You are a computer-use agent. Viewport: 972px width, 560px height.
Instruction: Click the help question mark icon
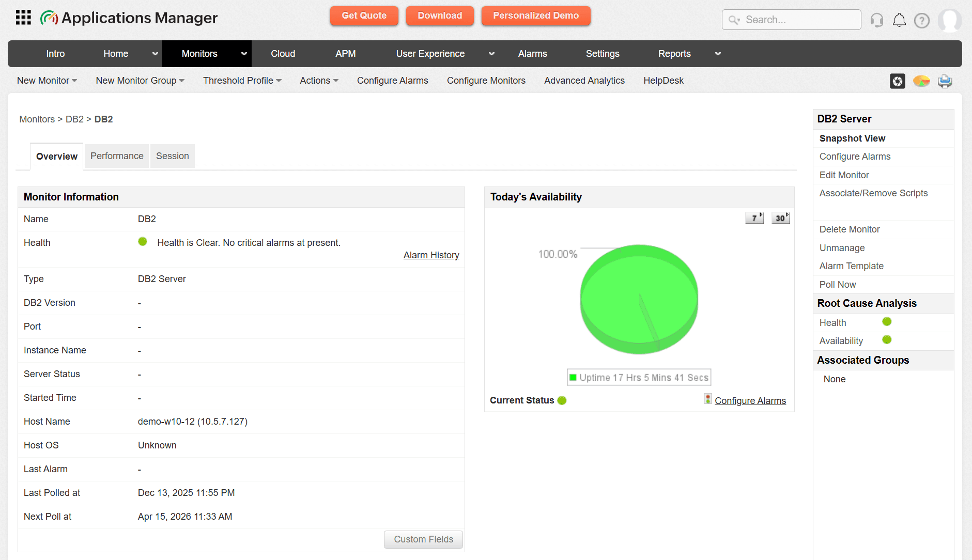922,21
